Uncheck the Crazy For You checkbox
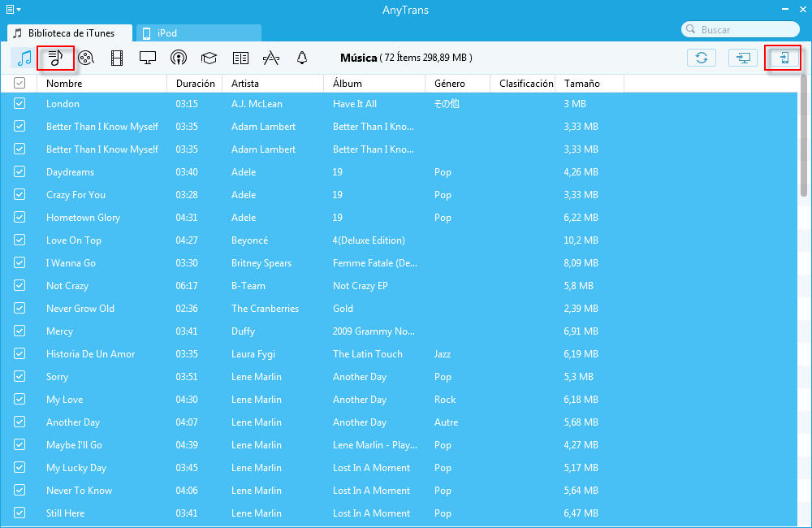The height and width of the screenshot is (528, 812). tap(19, 194)
